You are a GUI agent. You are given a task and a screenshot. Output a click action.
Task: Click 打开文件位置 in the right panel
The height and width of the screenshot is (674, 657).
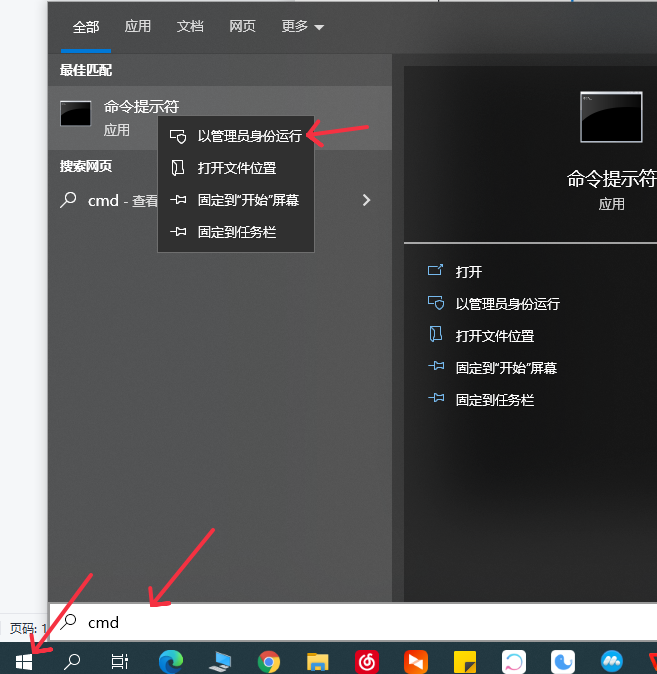coord(495,336)
